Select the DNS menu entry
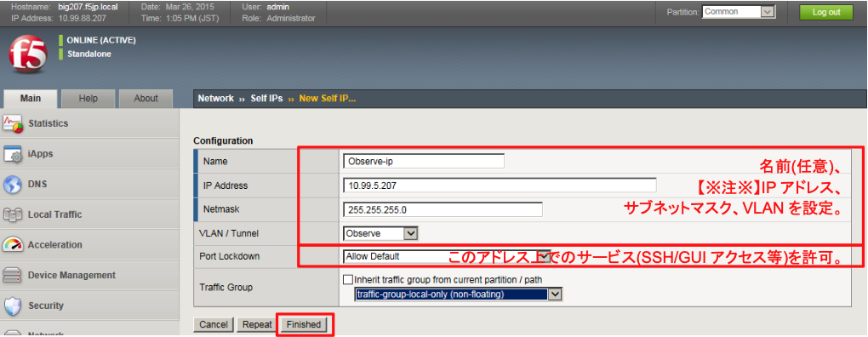 click(x=89, y=185)
